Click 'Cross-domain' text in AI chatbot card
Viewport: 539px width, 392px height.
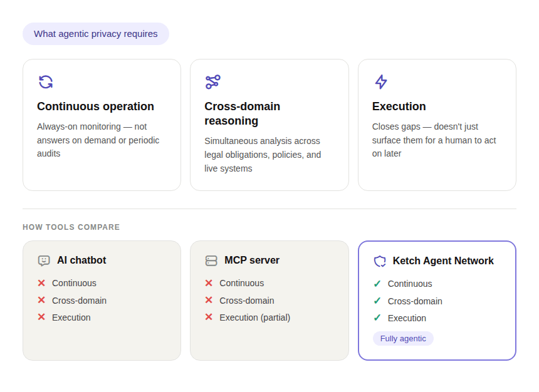tap(79, 301)
